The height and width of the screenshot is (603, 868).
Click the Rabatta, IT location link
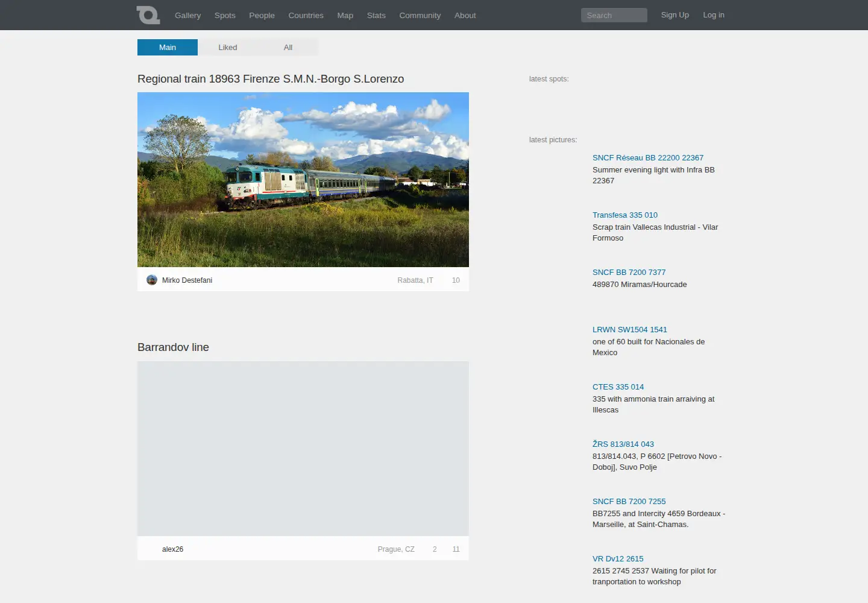[415, 280]
